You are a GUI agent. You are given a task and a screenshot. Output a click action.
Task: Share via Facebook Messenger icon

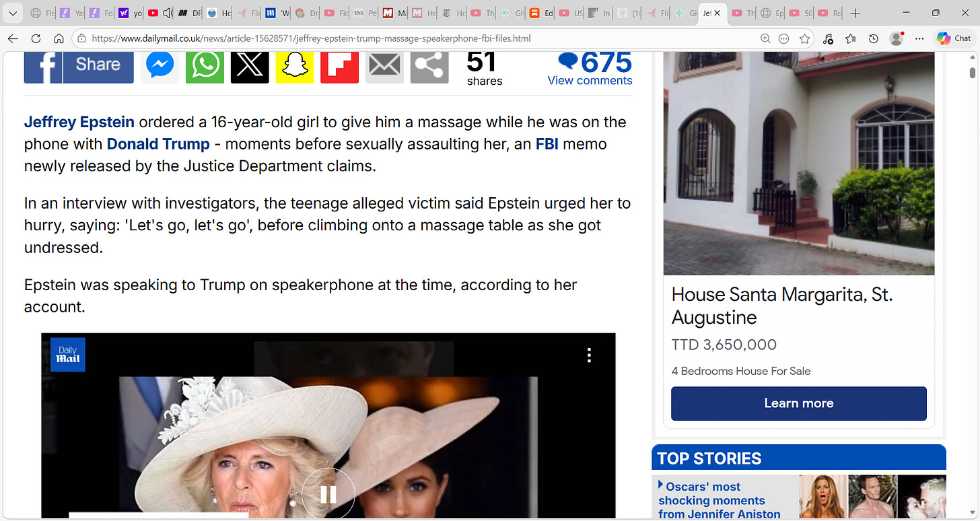pos(160,67)
